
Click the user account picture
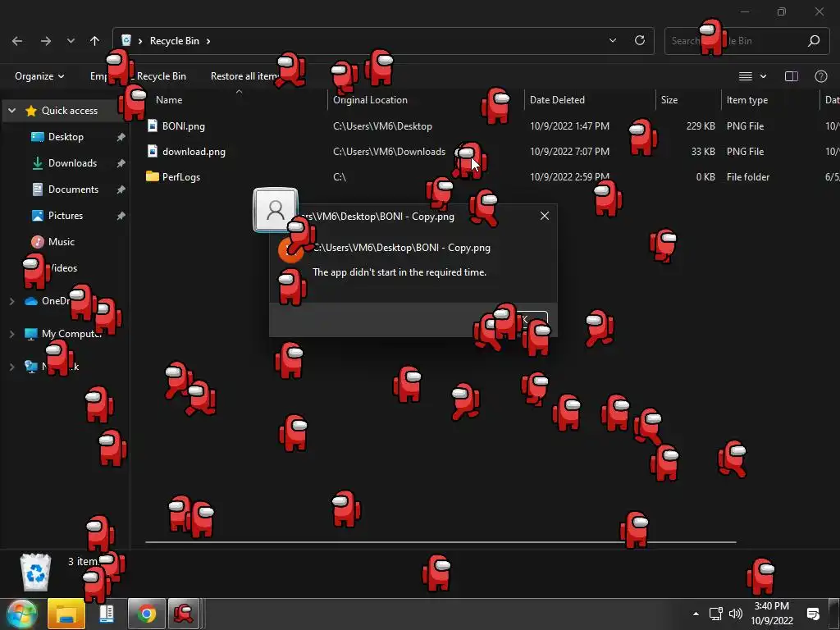276,209
